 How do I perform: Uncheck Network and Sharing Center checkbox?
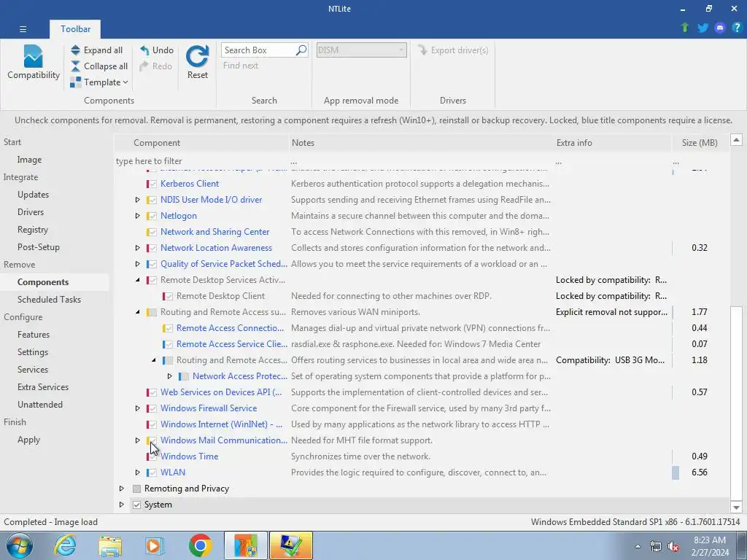click(152, 232)
